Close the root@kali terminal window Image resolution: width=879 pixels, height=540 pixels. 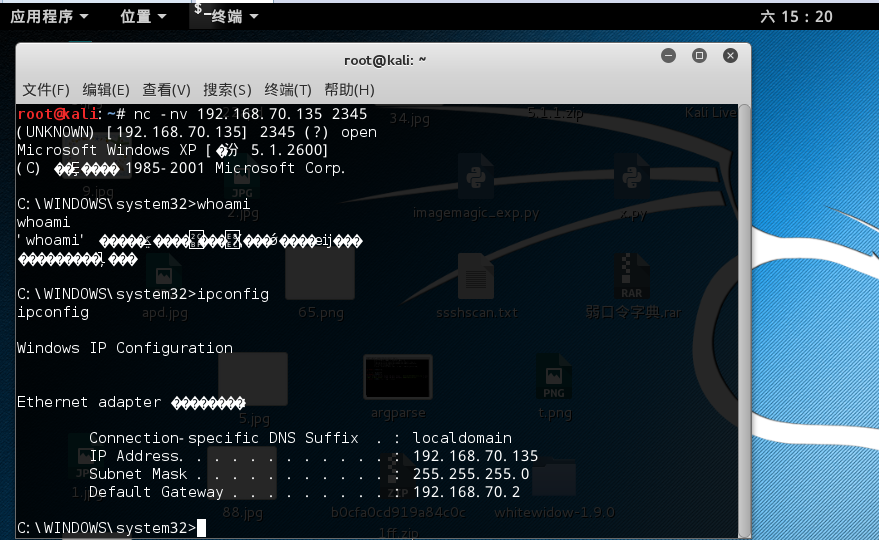(730, 56)
